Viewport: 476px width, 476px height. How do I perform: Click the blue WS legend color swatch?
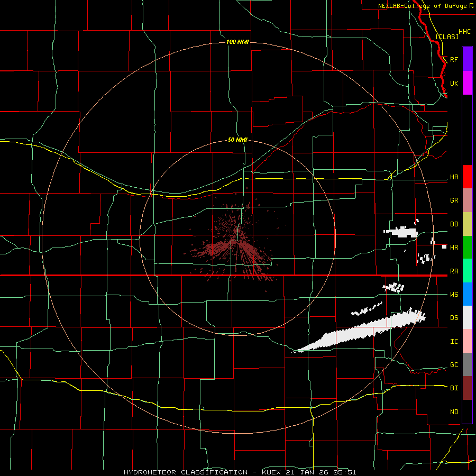[467, 294]
